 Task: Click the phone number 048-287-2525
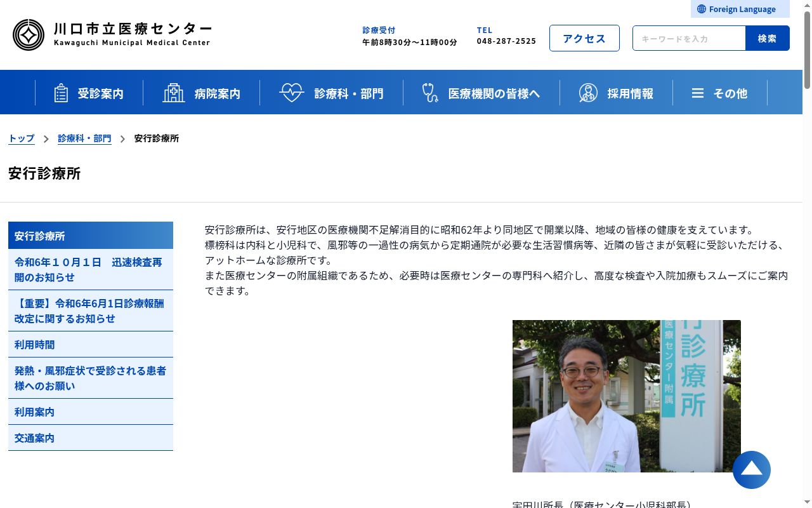tap(506, 41)
